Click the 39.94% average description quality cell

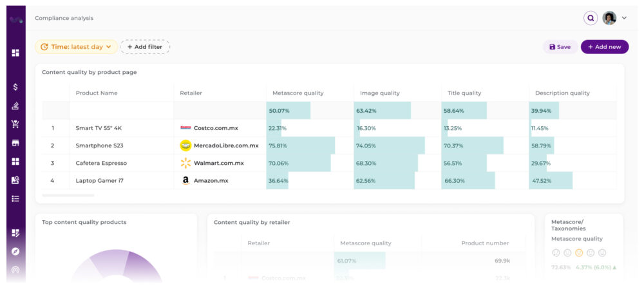click(573, 111)
